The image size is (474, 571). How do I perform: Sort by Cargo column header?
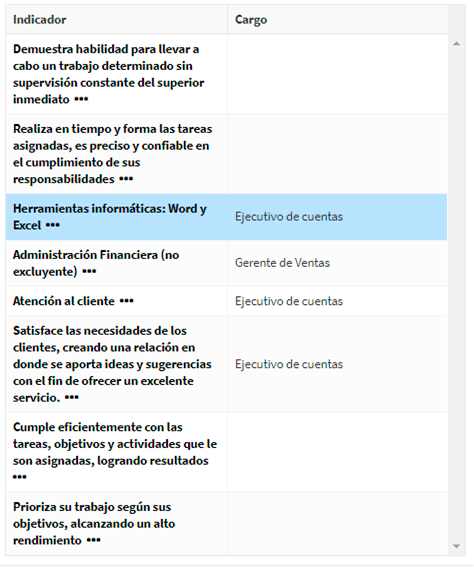coord(251,20)
